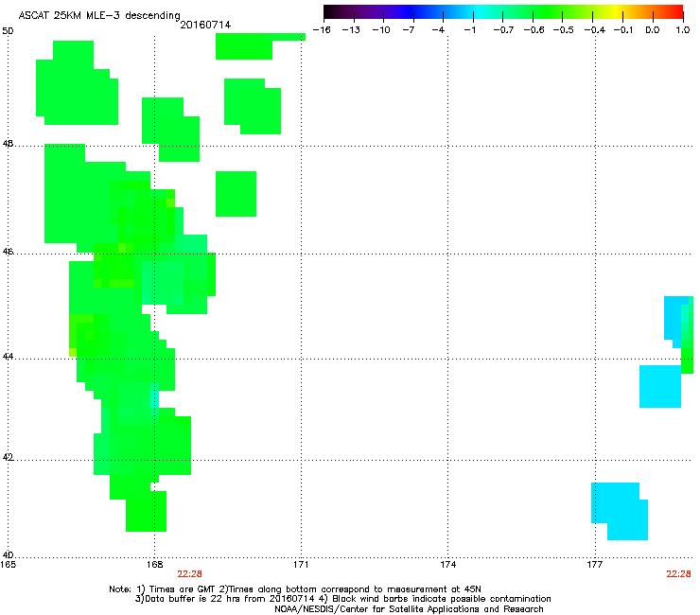Click the color bar legend gradient
Screen dimensions: 700x615
[x=503, y=12]
